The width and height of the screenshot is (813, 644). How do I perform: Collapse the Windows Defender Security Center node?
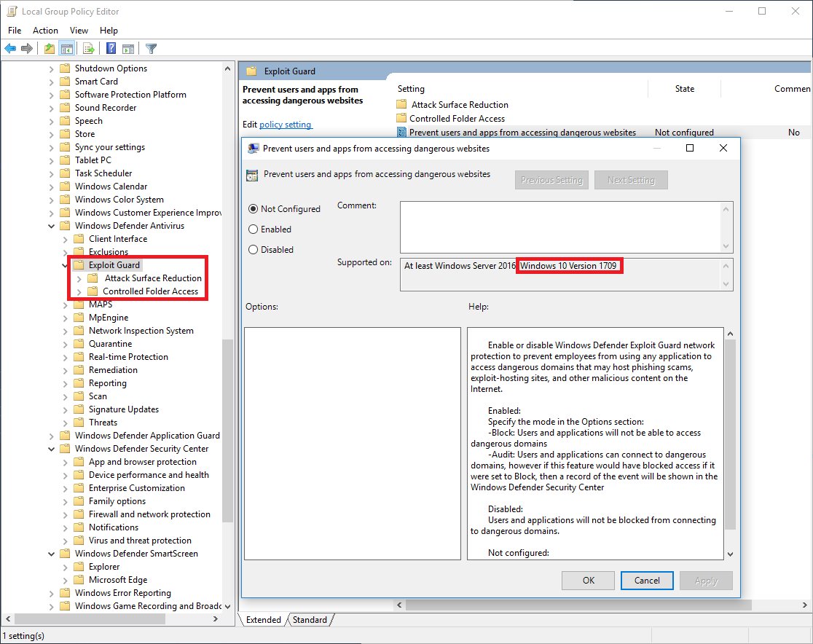pyautogui.click(x=51, y=449)
